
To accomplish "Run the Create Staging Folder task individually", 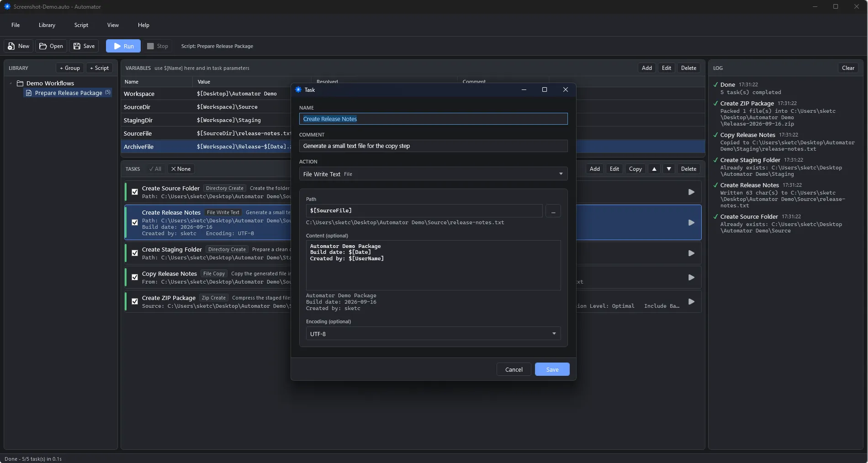I will [x=691, y=253].
